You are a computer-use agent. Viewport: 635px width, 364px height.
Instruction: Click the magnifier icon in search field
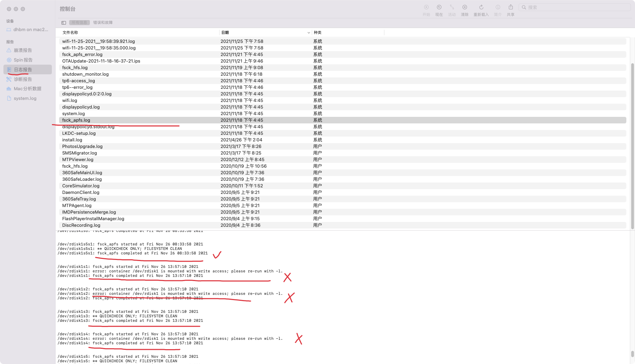click(x=524, y=7)
